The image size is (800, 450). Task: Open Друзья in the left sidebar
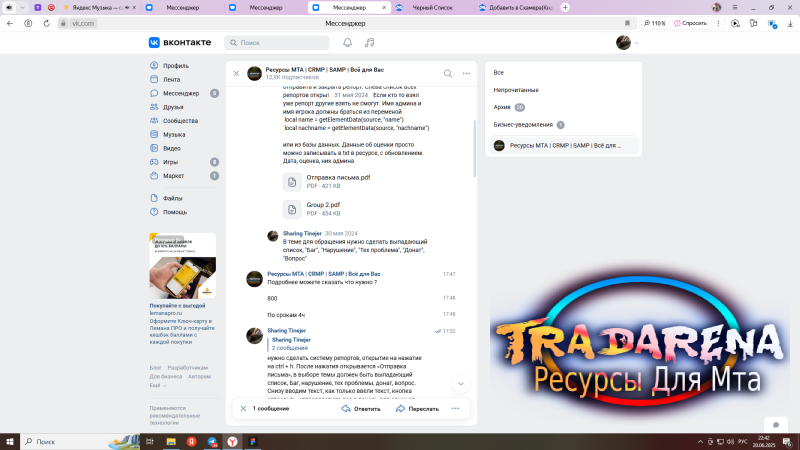click(173, 106)
